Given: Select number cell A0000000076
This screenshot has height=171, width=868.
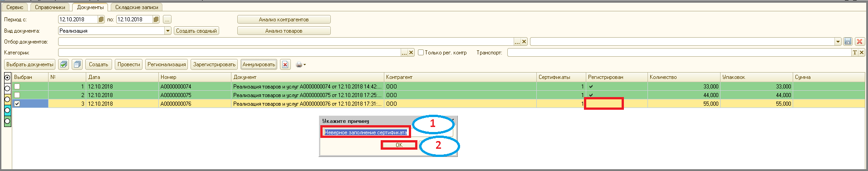Looking at the screenshot, I should 195,103.
